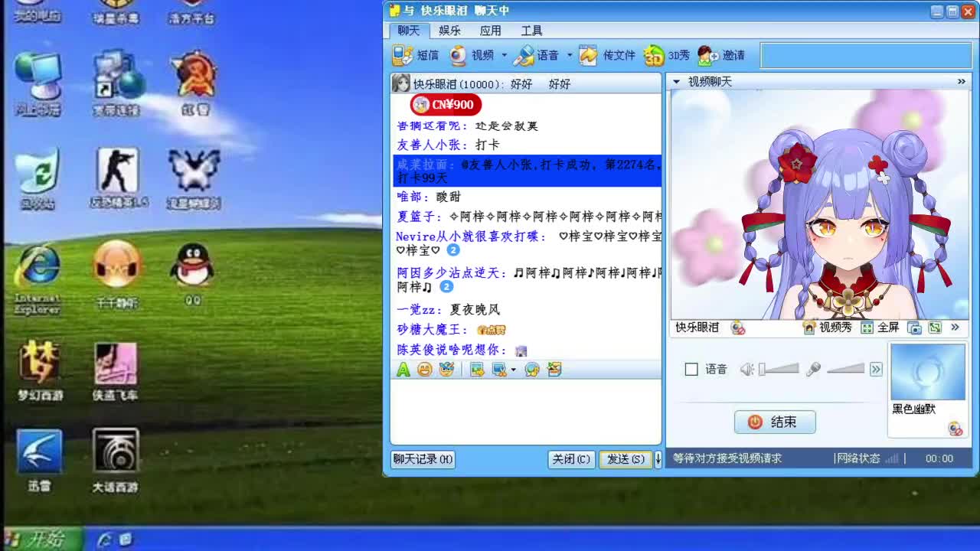The width and height of the screenshot is (980, 551).
Task: Expand the 语音 voice dropdown arrow
Action: click(x=570, y=55)
